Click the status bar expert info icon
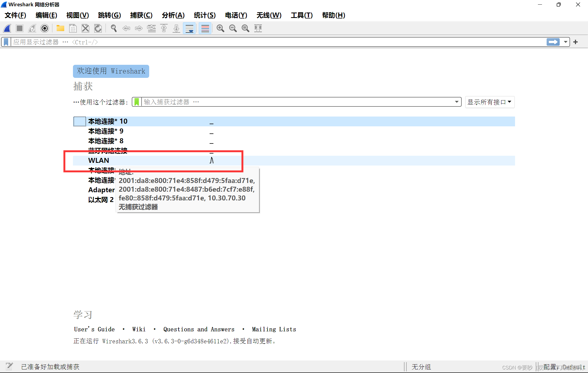 point(9,366)
